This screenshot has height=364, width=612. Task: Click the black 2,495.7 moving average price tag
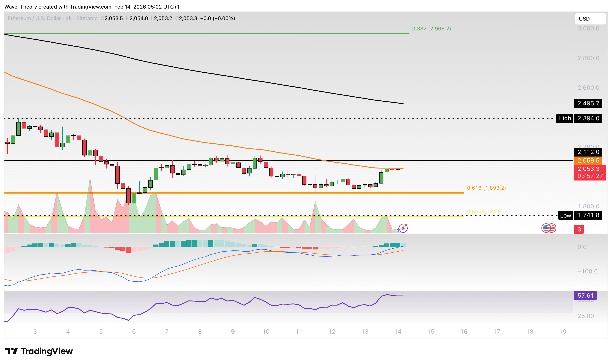(588, 103)
